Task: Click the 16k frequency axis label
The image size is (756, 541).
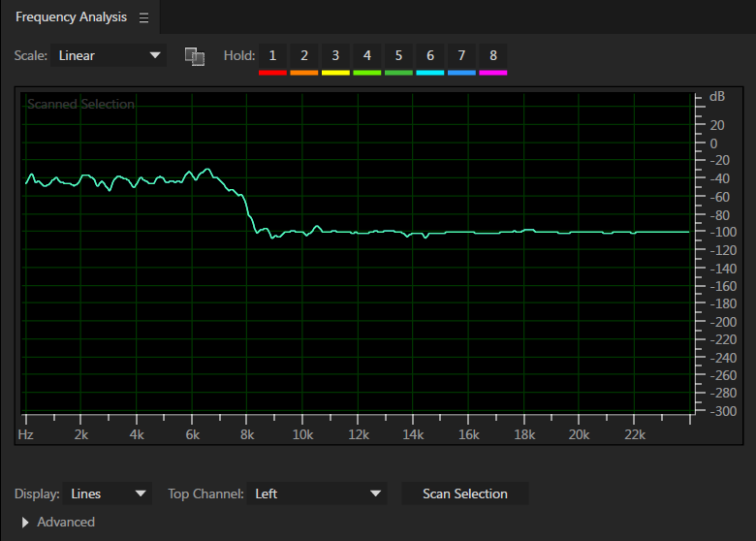Action: point(469,435)
